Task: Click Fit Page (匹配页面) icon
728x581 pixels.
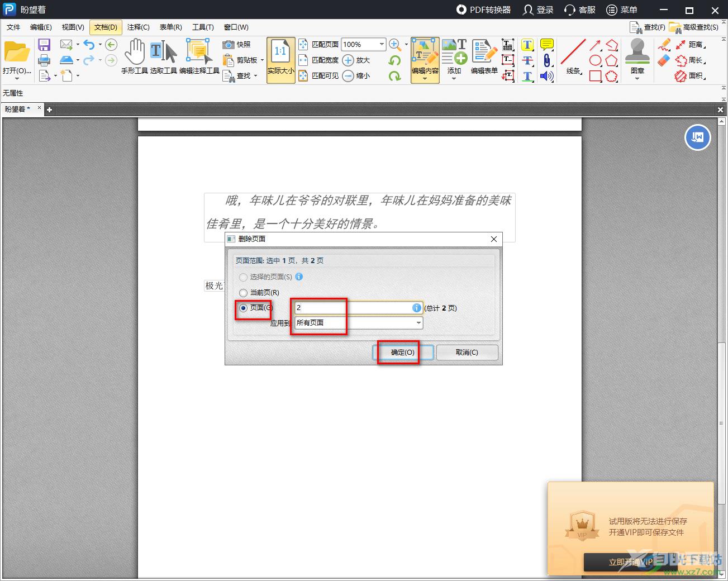Action: (x=303, y=44)
